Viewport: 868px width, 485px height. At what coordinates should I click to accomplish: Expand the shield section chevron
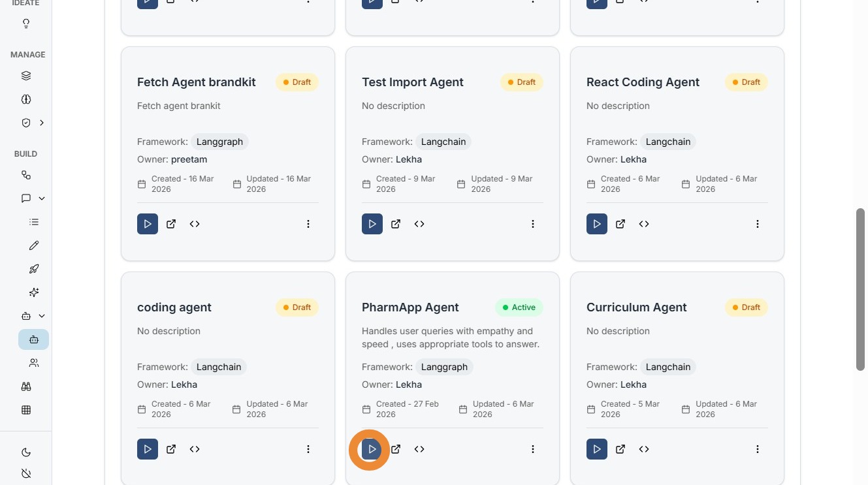pyautogui.click(x=42, y=123)
